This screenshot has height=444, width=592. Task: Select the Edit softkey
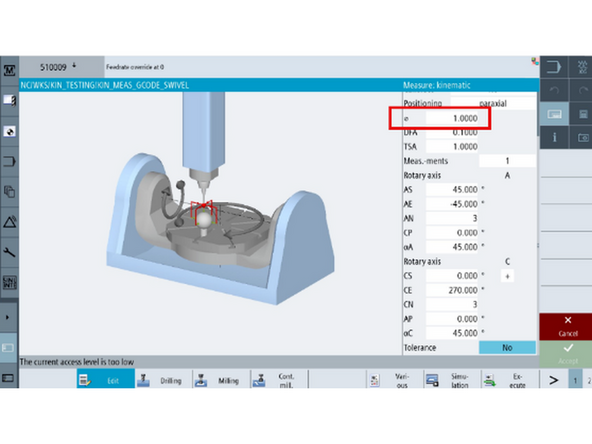tap(106, 379)
